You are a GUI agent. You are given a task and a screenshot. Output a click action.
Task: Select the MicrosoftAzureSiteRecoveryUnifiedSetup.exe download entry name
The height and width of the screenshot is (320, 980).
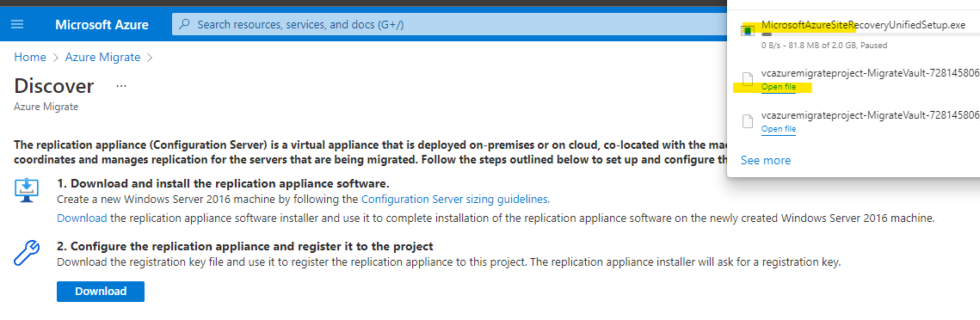coord(863,26)
